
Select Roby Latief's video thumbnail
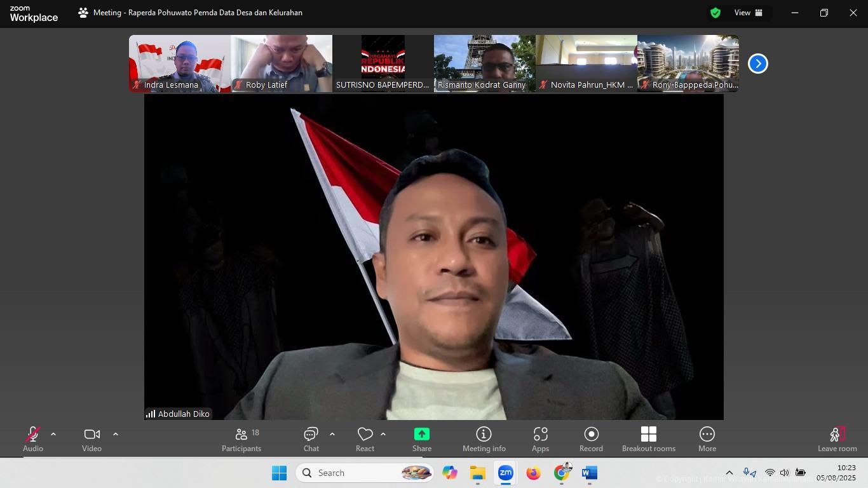[x=281, y=62]
